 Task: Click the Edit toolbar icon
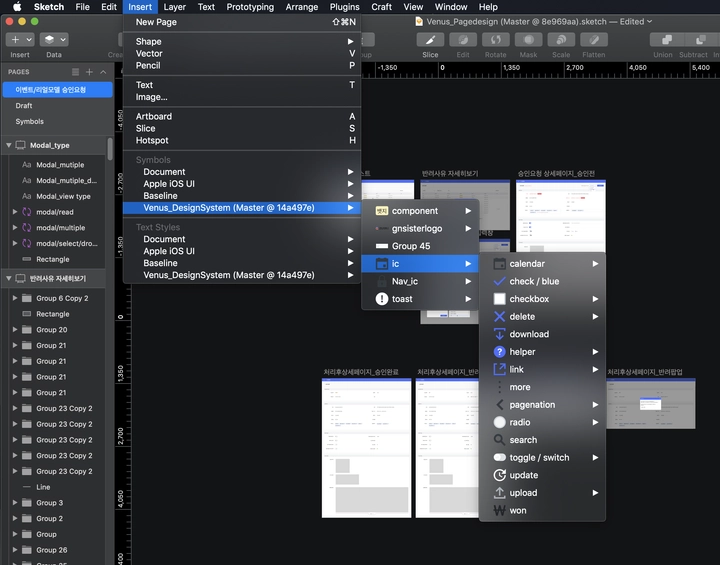click(x=463, y=40)
